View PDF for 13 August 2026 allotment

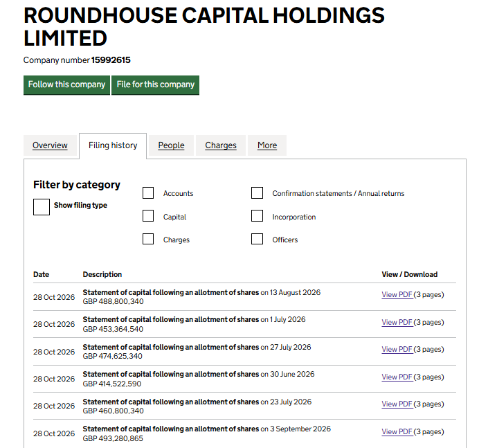click(397, 294)
